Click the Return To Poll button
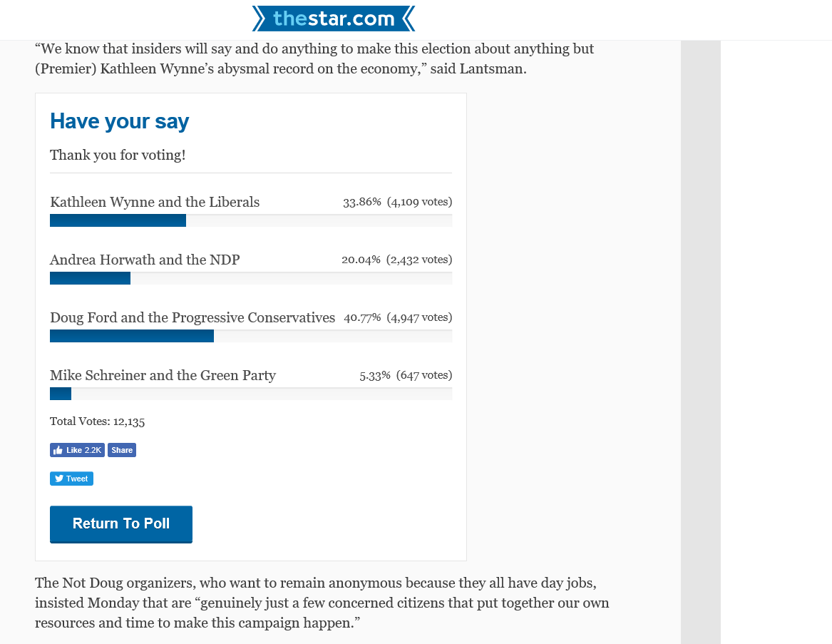 (x=121, y=524)
